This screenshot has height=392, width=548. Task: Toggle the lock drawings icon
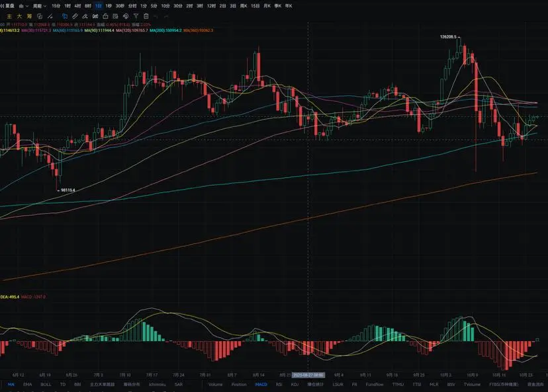click(x=105, y=17)
